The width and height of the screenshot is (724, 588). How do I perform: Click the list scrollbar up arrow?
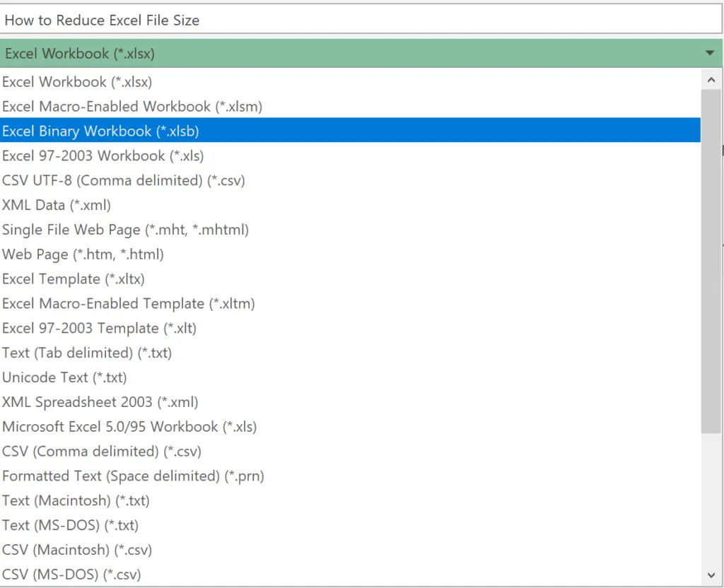click(x=711, y=80)
